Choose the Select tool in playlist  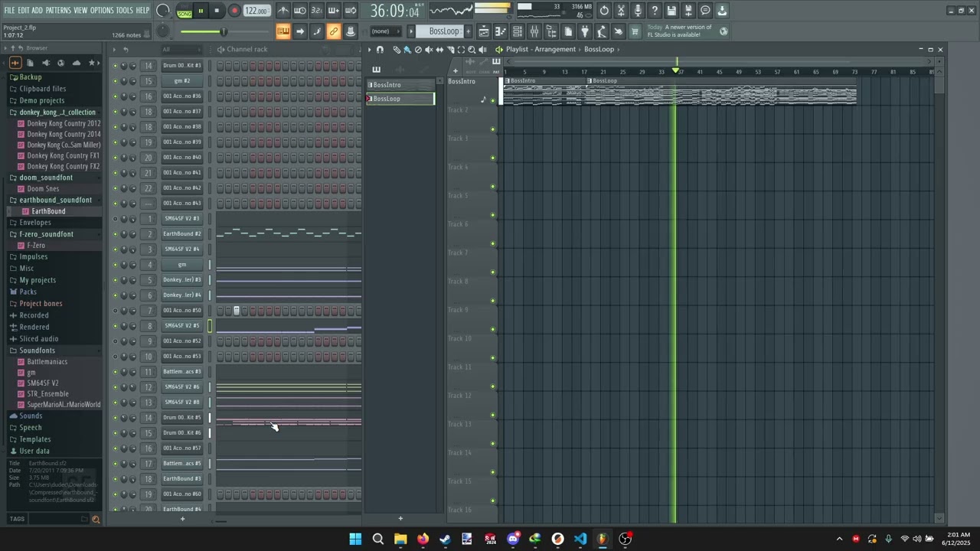461,50
